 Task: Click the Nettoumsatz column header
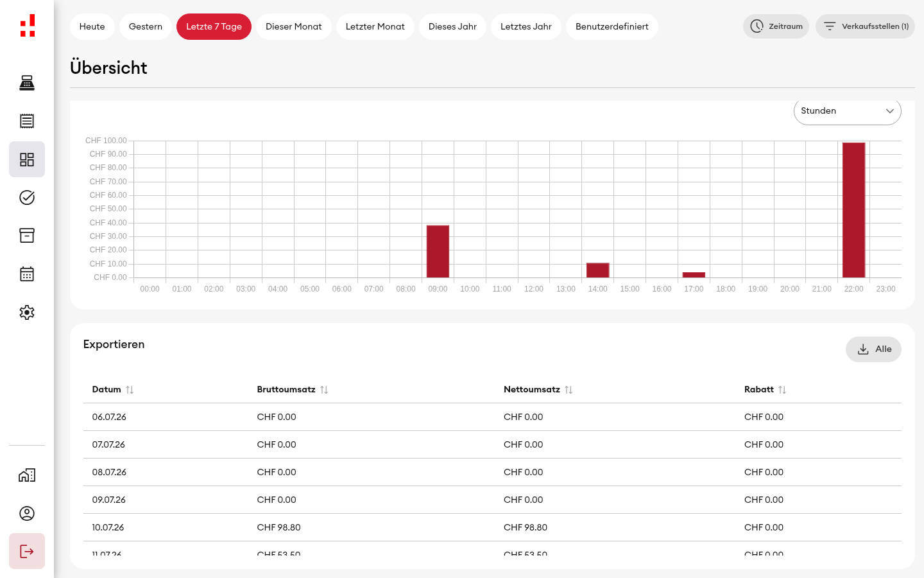(x=532, y=389)
